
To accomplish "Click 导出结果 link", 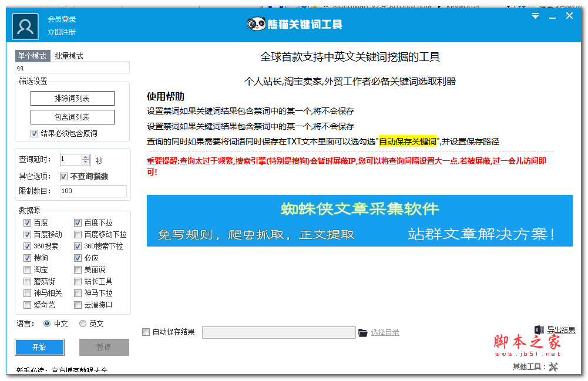I will click(561, 330).
